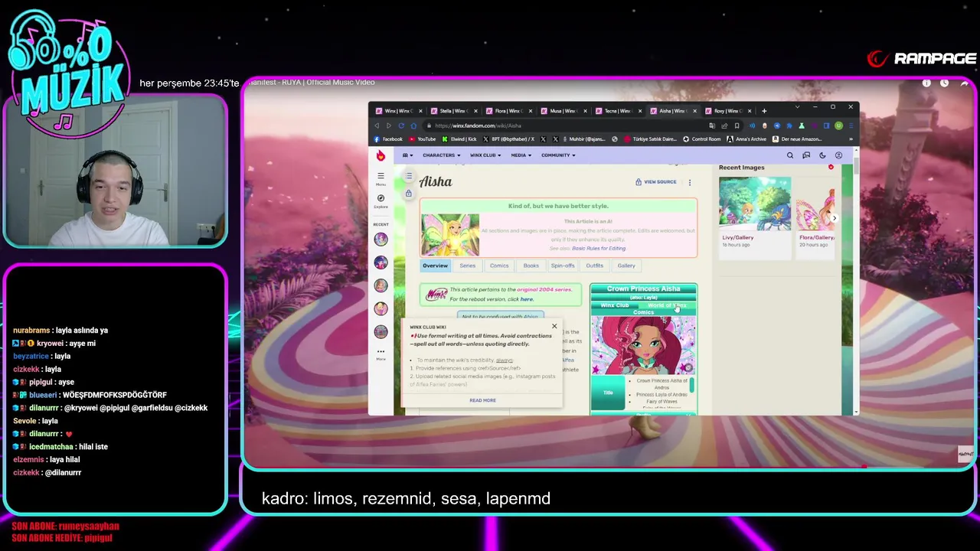Open new browser tab with plus icon

tap(763, 111)
